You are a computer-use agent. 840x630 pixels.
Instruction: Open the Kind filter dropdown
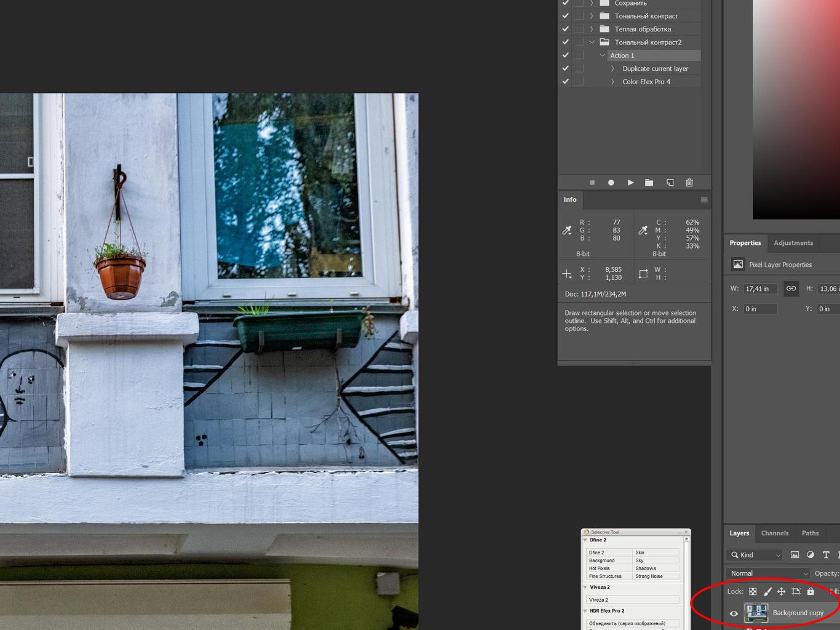click(755, 555)
